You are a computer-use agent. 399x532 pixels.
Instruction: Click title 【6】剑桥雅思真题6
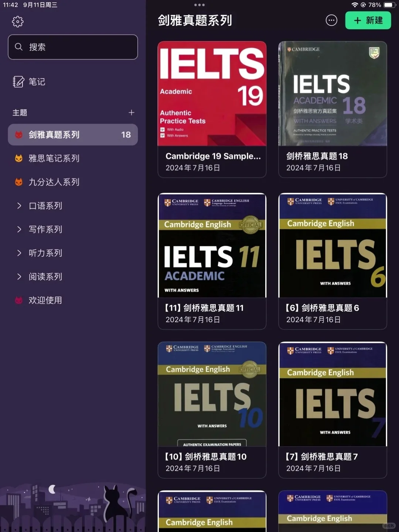pyautogui.click(x=322, y=308)
